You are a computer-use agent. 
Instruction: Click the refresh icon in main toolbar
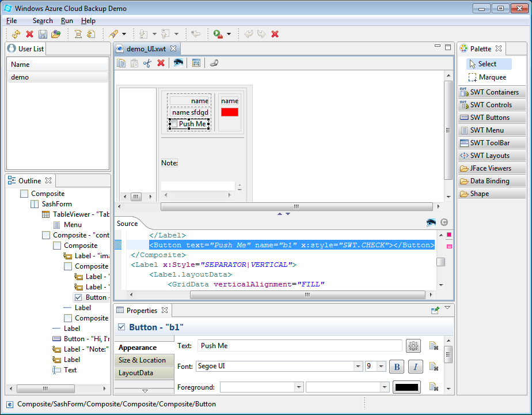(16, 34)
